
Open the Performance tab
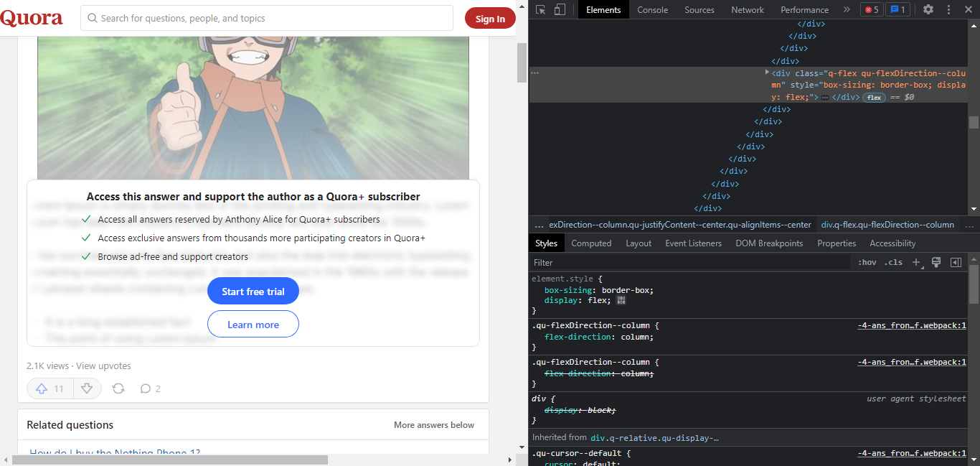[x=805, y=9]
